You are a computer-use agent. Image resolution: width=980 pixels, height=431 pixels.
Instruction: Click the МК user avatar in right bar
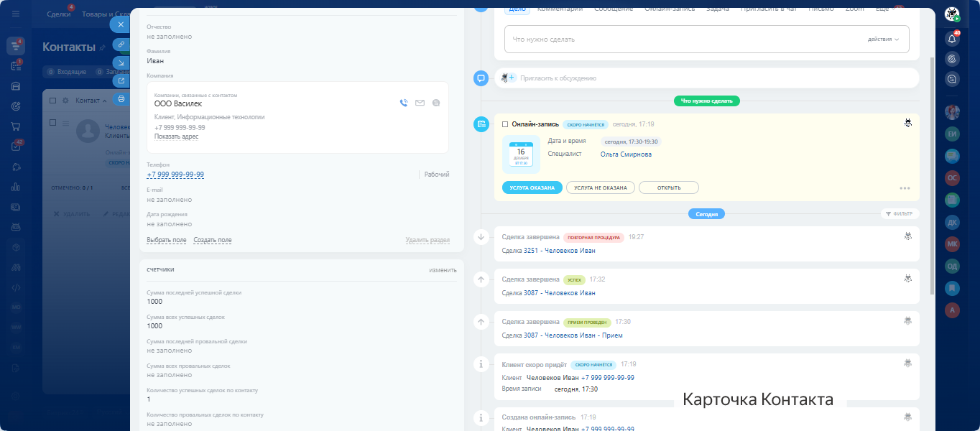(x=953, y=244)
